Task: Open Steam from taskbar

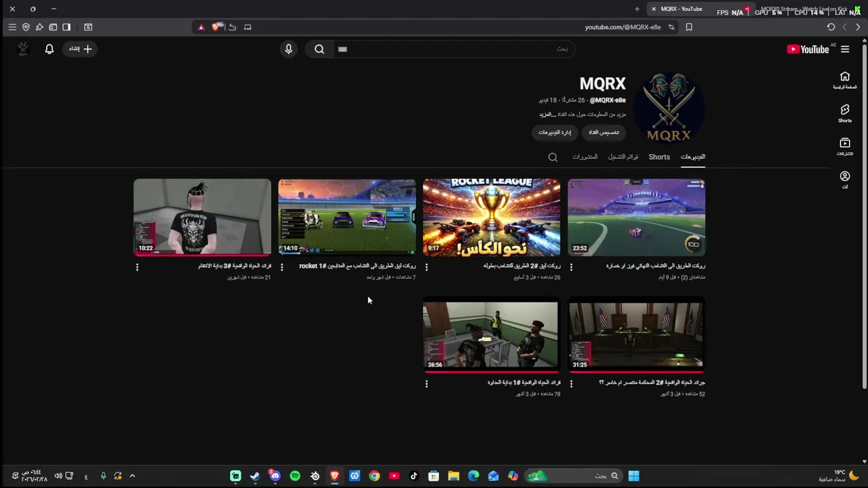Action: pos(255,476)
